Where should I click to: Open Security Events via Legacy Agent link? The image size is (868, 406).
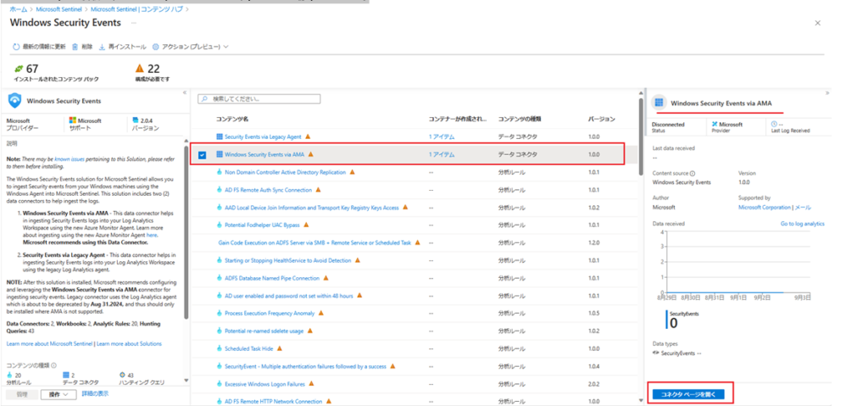click(x=263, y=136)
